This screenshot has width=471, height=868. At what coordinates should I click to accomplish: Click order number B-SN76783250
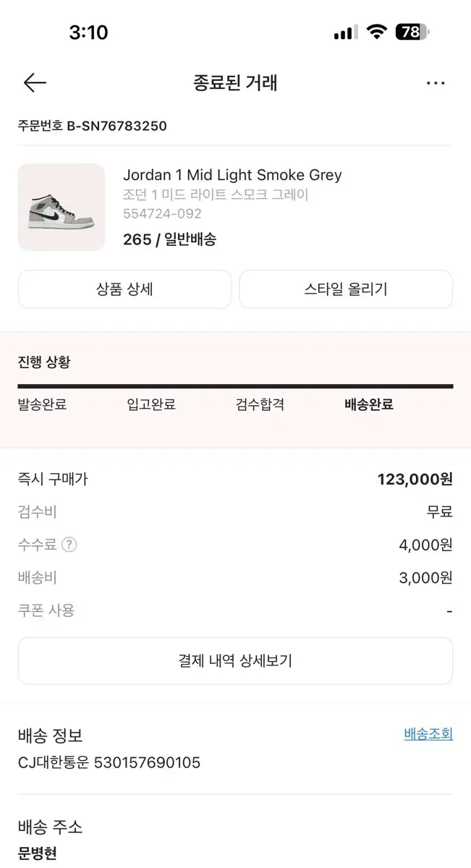(x=93, y=126)
